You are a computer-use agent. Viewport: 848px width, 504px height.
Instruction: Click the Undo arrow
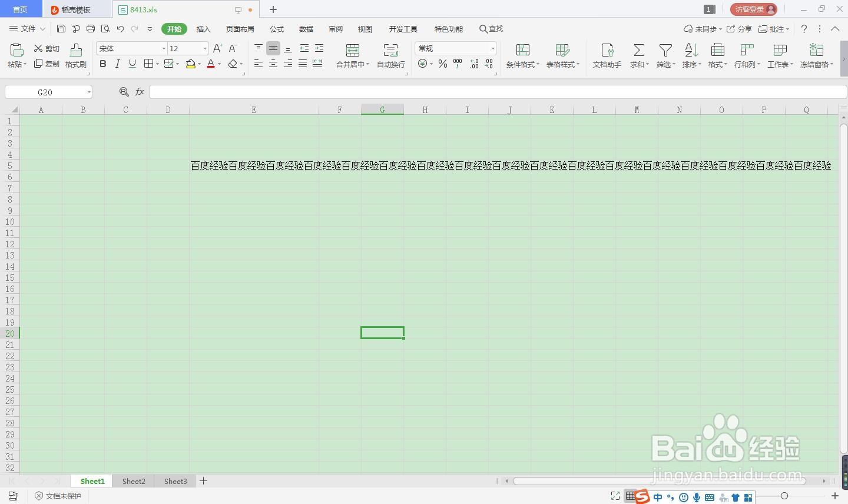(x=120, y=28)
